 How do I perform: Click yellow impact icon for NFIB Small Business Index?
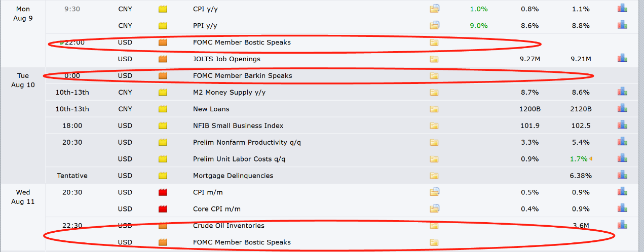pos(163,126)
